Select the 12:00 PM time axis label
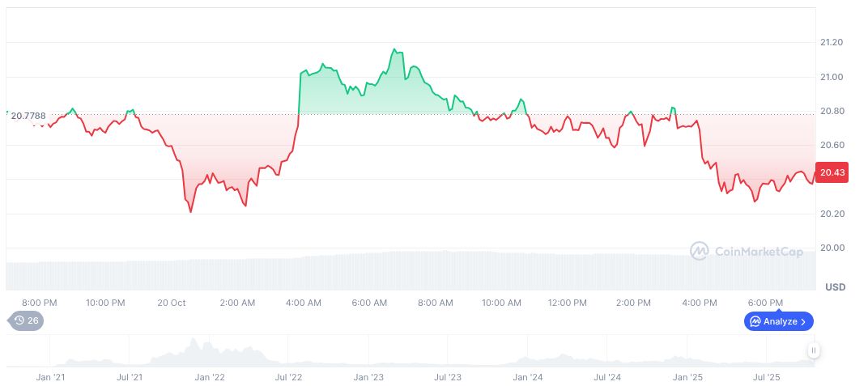This screenshot has height=386, width=868. 567,303
